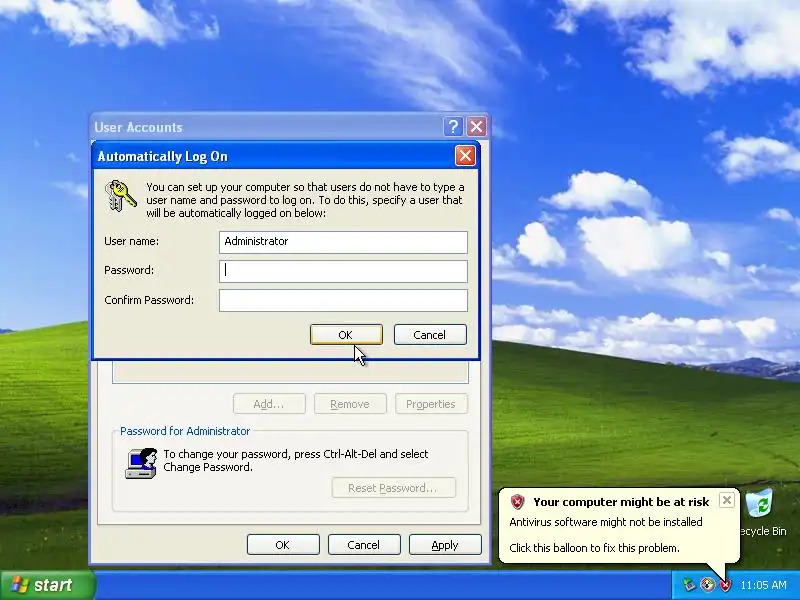800x600 pixels.
Task: Click the user-at-computer icon beside password text
Action: (x=141, y=463)
